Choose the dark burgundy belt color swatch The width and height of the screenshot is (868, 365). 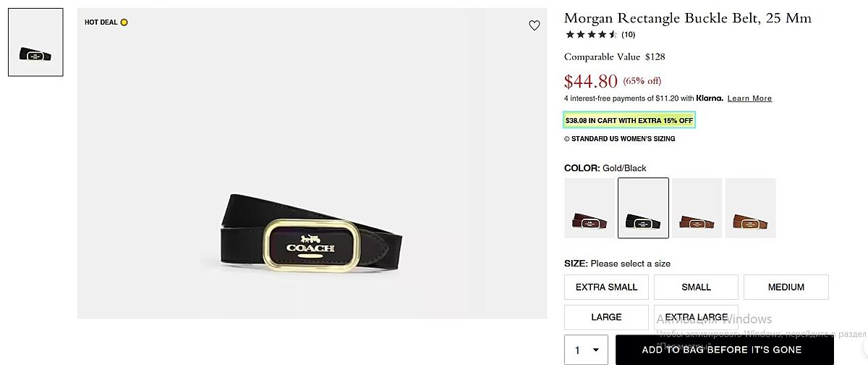pyautogui.click(x=590, y=209)
